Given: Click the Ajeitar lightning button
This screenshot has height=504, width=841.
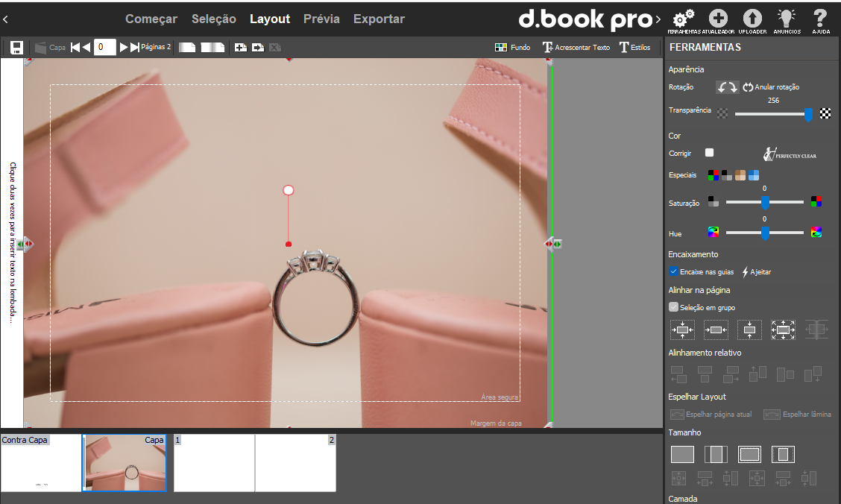Looking at the screenshot, I should click(757, 272).
